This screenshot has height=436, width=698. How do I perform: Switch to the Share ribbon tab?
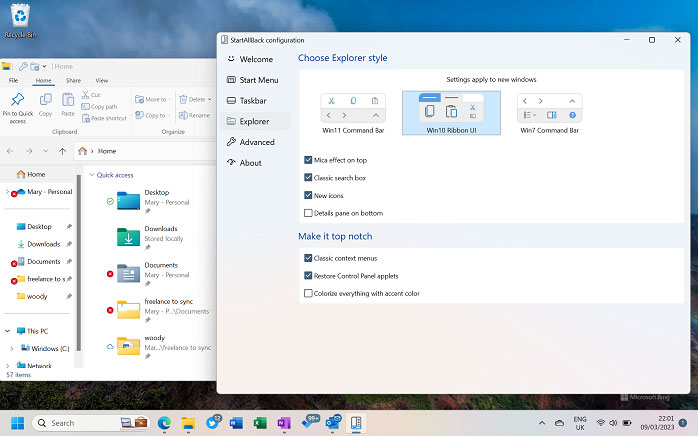pos(73,80)
